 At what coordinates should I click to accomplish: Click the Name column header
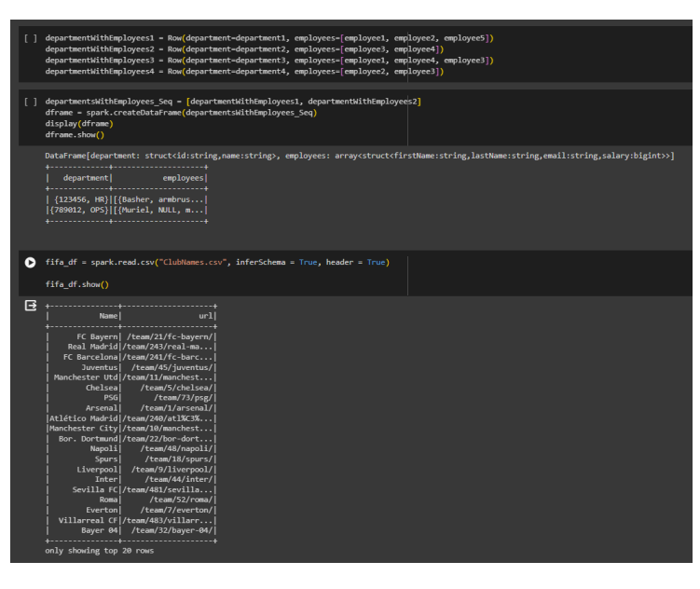(108, 316)
